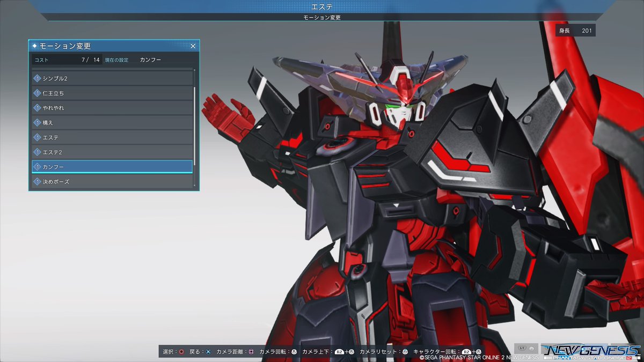The width and height of the screenshot is (644, 362).
Task: Click the 身長 201 height display
Action: click(575, 31)
